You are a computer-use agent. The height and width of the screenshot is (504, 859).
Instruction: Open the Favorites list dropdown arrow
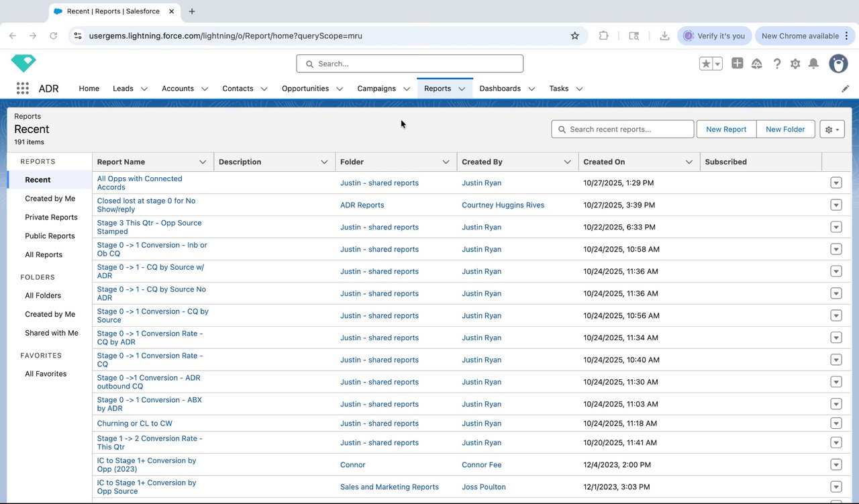point(717,64)
